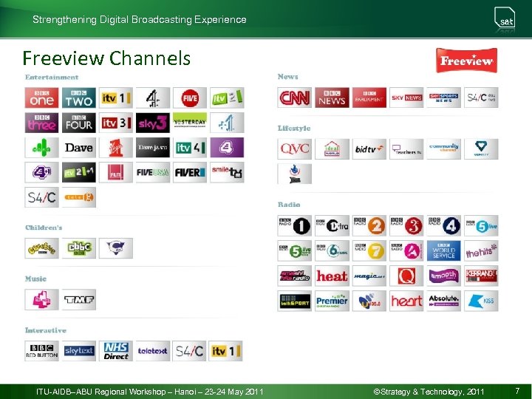
Task: Click the Absolute radio logo
Action: tap(444, 301)
